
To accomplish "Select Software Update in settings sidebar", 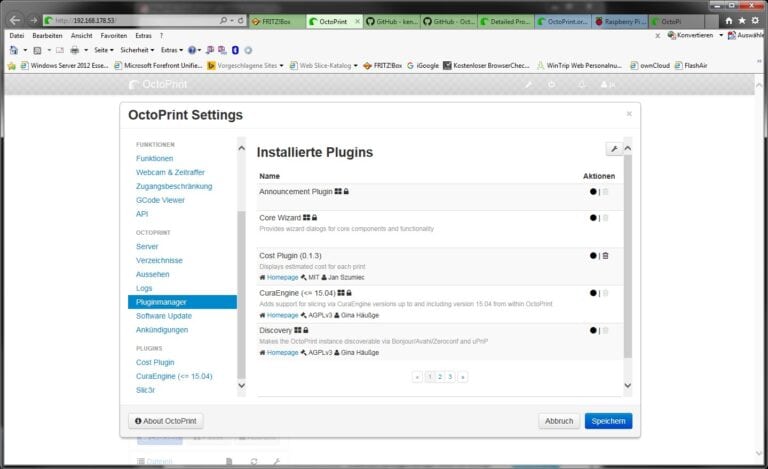I will (x=164, y=316).
